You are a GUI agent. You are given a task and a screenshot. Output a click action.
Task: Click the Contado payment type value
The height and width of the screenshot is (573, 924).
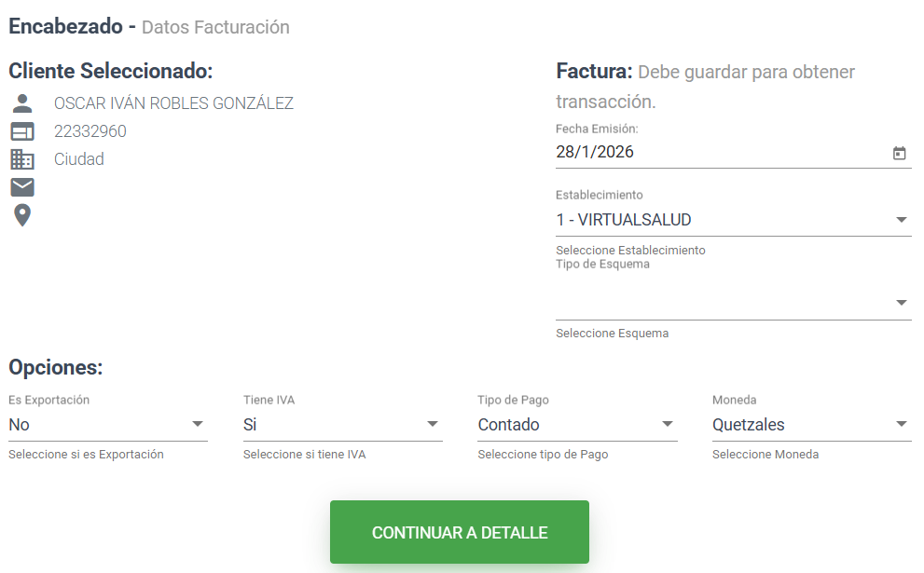click(509, 425)
